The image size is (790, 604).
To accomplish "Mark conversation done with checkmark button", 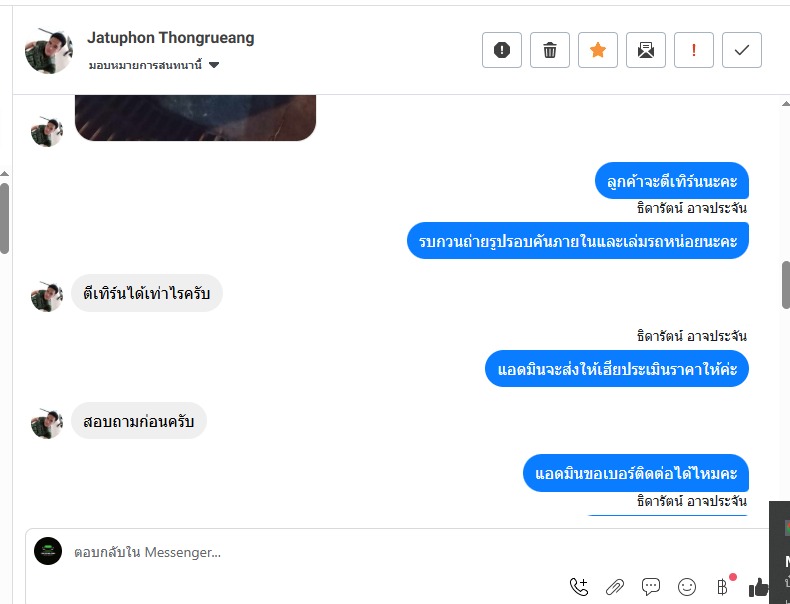I will pos(742,50).
